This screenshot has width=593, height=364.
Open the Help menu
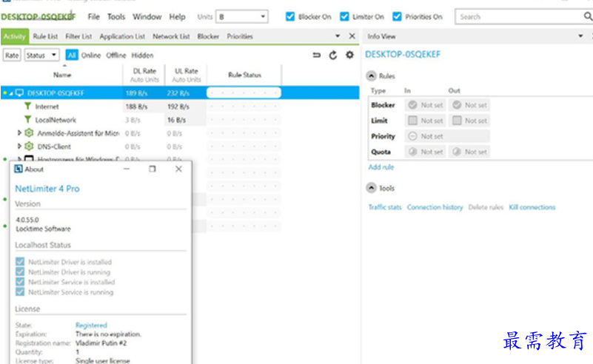tap(177, 16)
